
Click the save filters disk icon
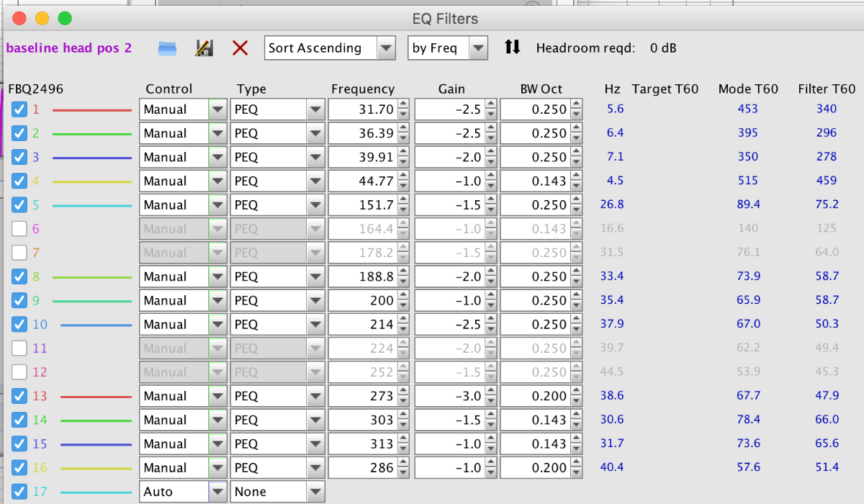tap(204, 48)
